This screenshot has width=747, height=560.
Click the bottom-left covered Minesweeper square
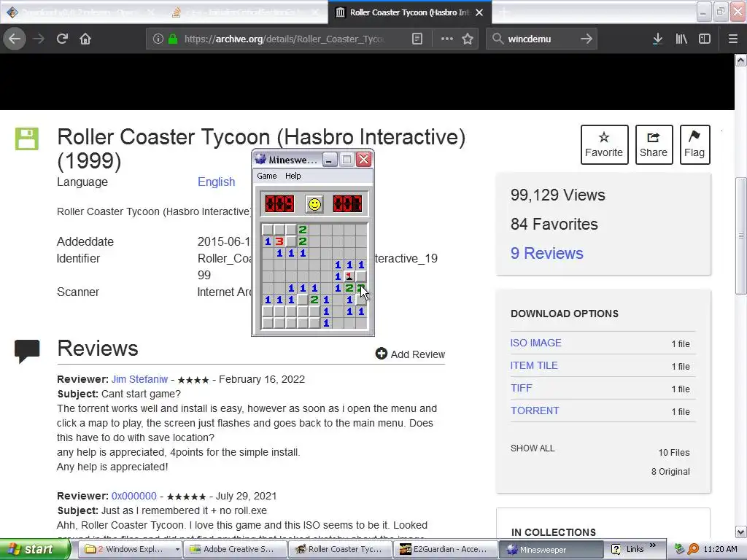pyautogui.click(x=268, y=323)
